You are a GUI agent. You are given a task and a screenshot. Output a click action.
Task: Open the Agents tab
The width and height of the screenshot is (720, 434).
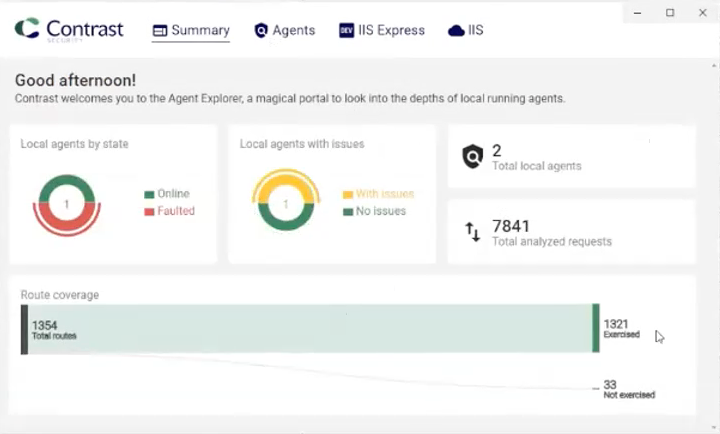coord(293,31)
